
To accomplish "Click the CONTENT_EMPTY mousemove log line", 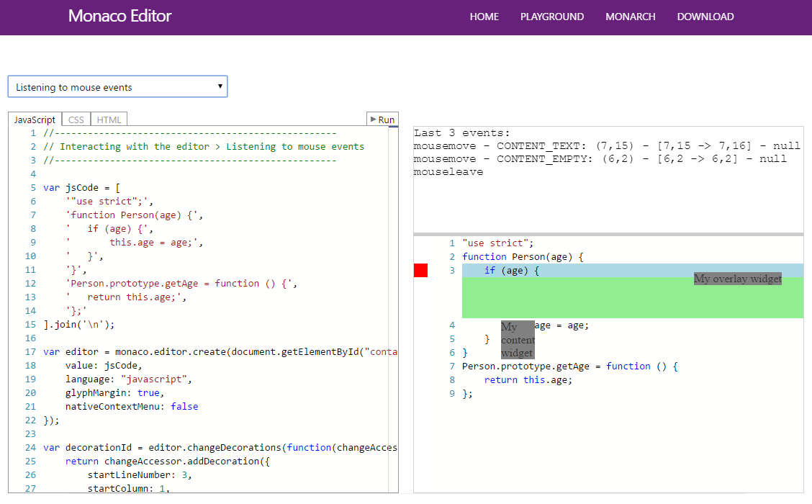I will (x=600, y=159).
